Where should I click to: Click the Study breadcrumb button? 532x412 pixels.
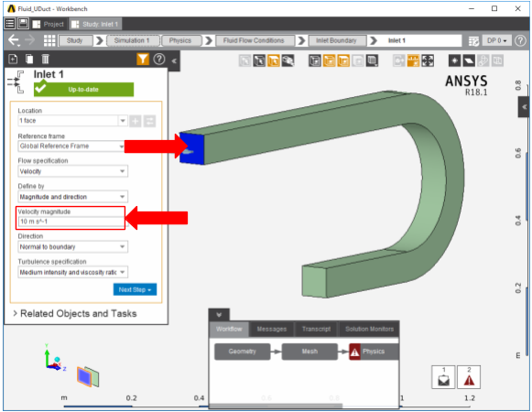click(75, 40)
